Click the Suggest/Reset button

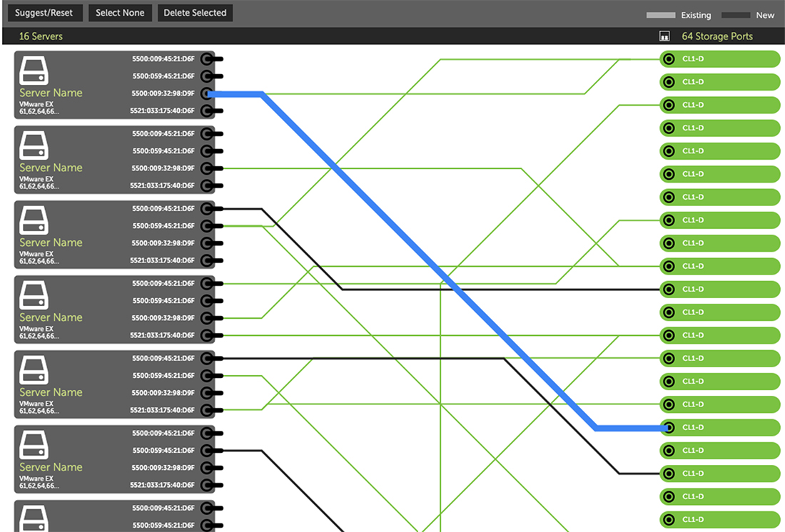pyautogui.click(x=44, y=13)
